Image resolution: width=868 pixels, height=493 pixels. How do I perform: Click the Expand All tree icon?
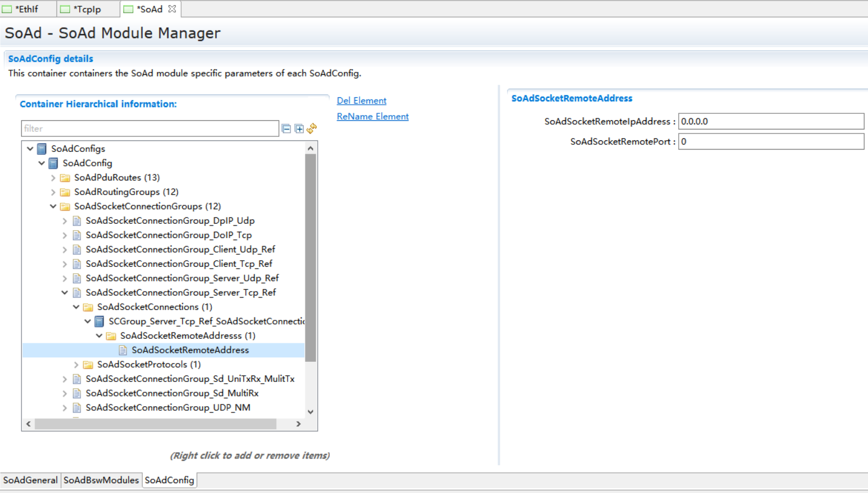299,128
